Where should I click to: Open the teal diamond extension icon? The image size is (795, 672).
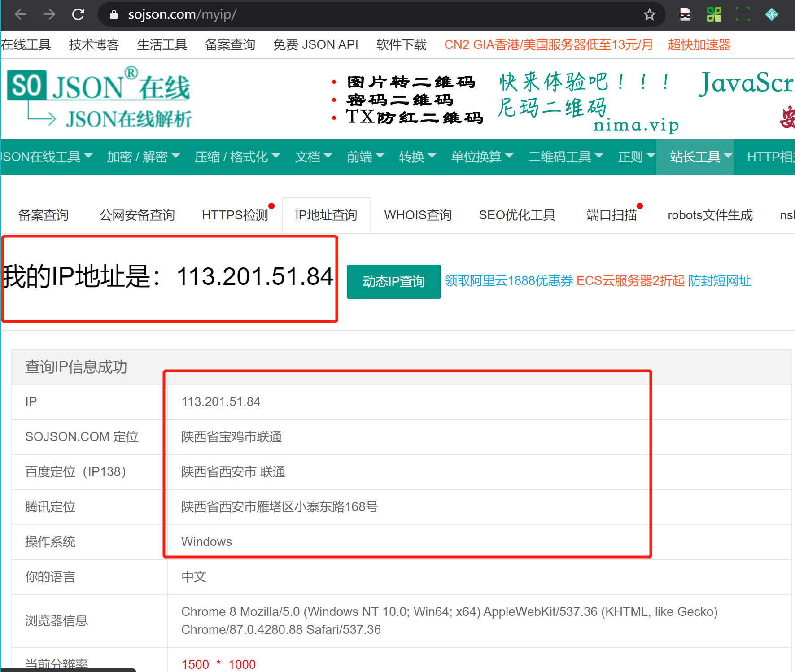[772, 14]
